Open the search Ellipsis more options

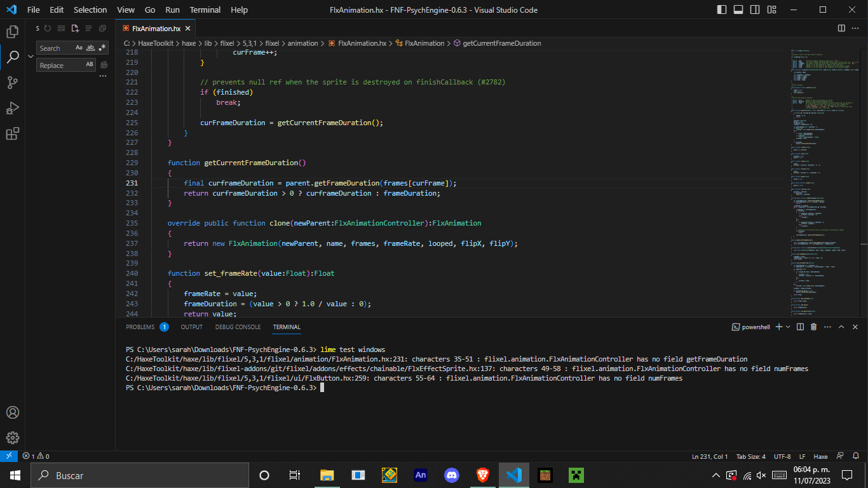coord(102,76)
